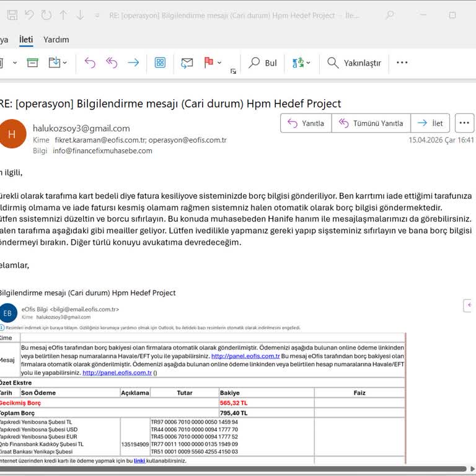The image size is (476, 476).
Task: Open the Bul search tool
Action: (263, 63)
